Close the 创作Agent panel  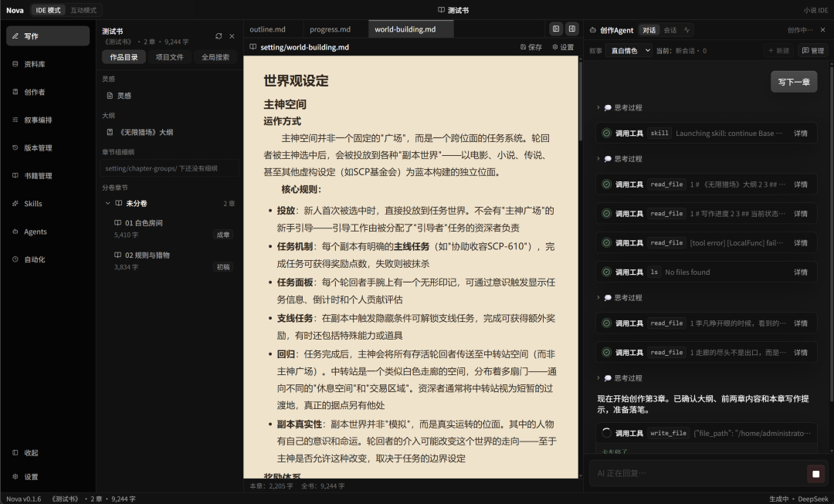pyautogui.click(x=823, y=30)
